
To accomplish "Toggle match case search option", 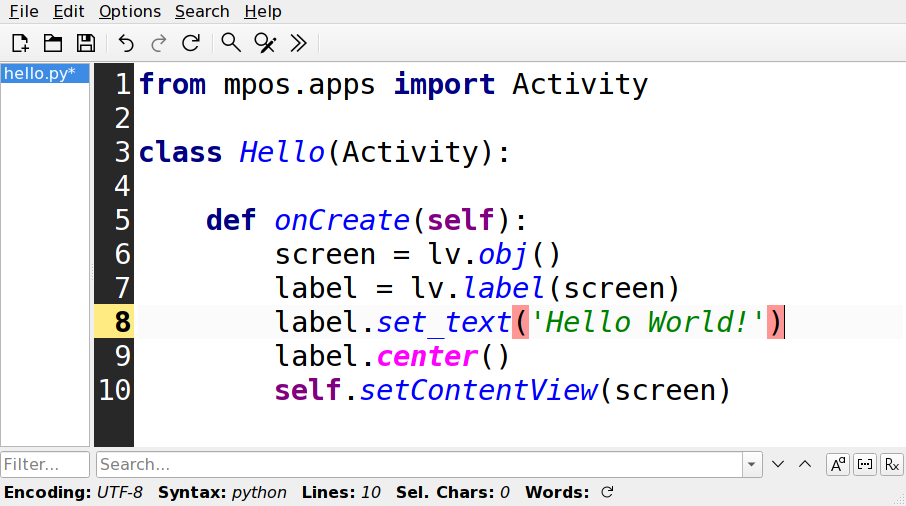I will pyautogui.click(x=838, y=464).
